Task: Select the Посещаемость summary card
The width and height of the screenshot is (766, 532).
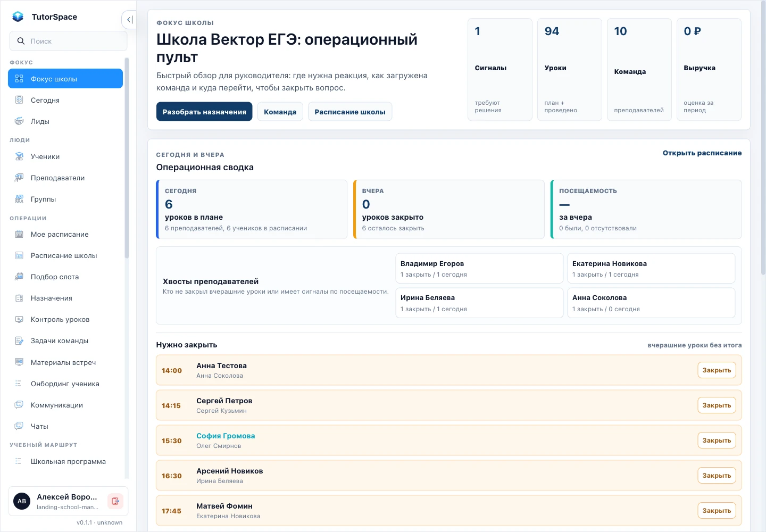Action: click(646, 209)
